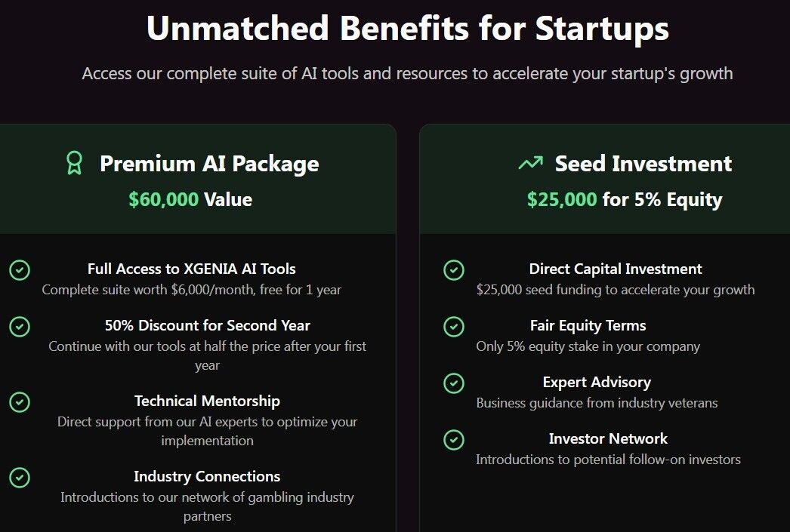Click the Industry Connections item title
Image resolution: width=790 pixels, height=532 pixels.
(207, 476)
